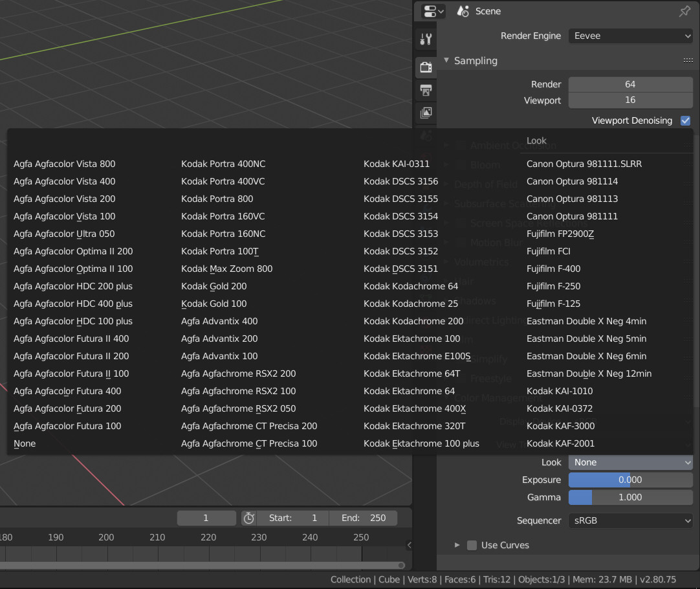Click the stopwatch icon in the timeline
The image size is (700, 589).
click(x=249, y=518)
